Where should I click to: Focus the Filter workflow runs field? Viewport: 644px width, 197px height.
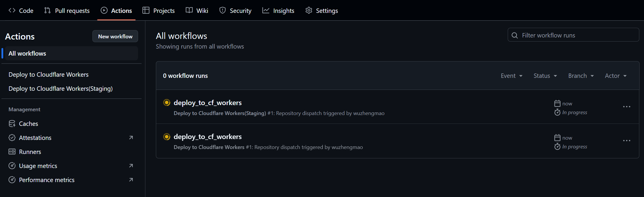(x=573, y=35)
